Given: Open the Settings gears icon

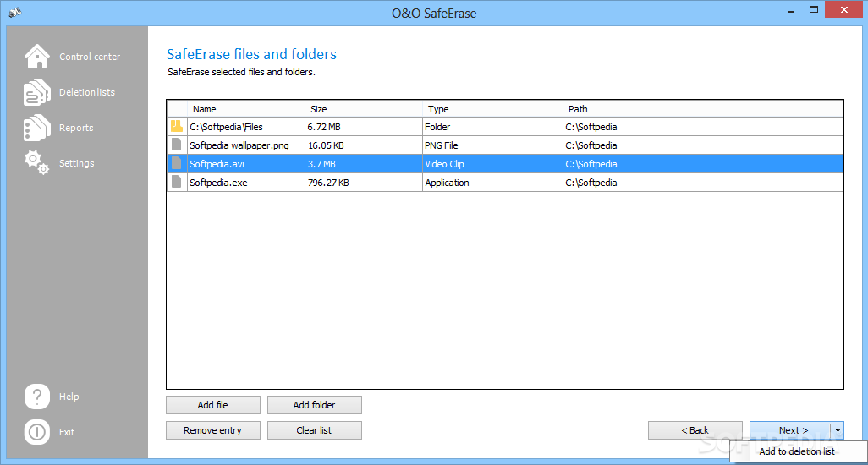Looking at the screenshot, I should pos(37,162).
